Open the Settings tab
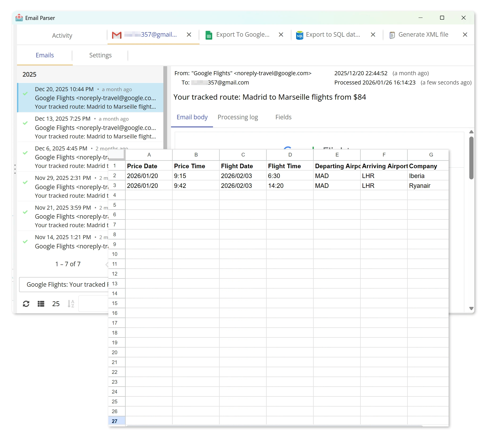 click(x=100, y=55)
